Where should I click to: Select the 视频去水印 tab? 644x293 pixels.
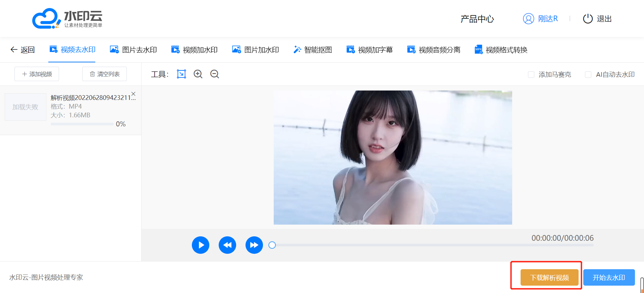(72, 50)
